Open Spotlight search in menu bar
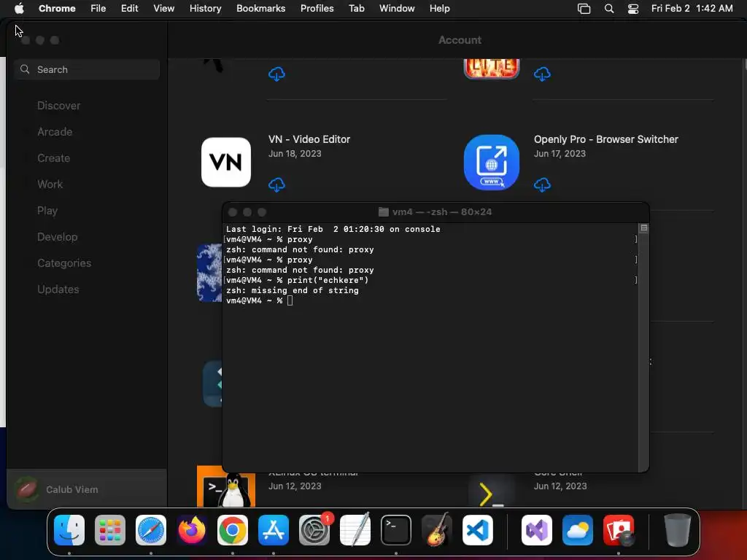This screenshot has height=560, width=747. [609, 9]
